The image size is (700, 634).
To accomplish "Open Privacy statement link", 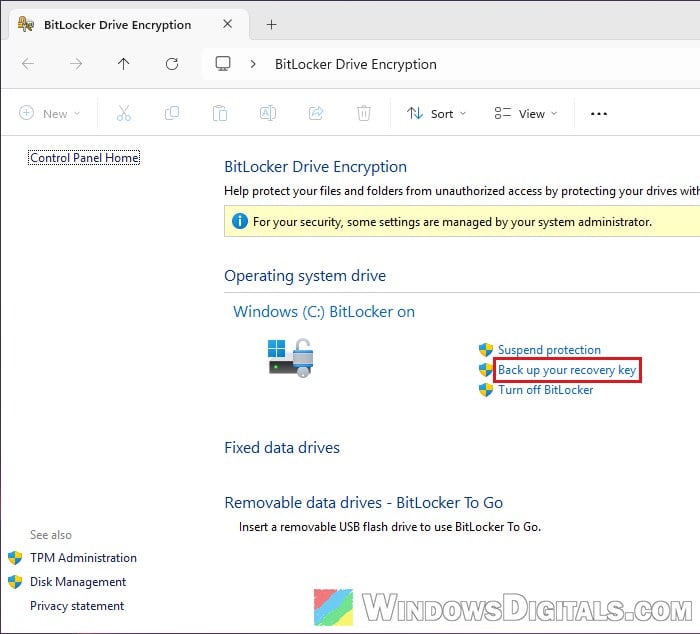I will tap(77, 606).
